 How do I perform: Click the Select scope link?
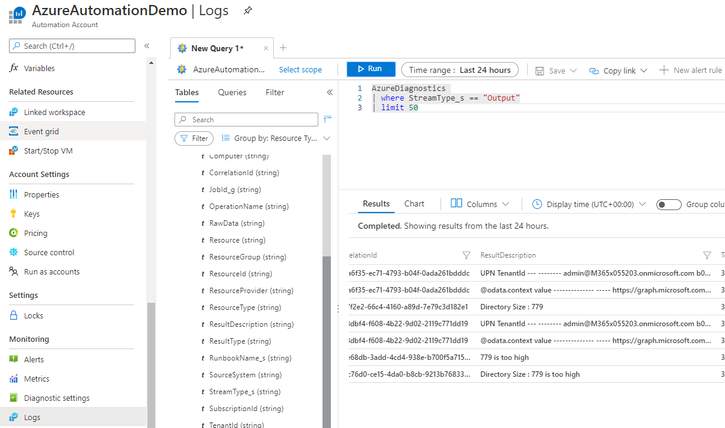300,70
